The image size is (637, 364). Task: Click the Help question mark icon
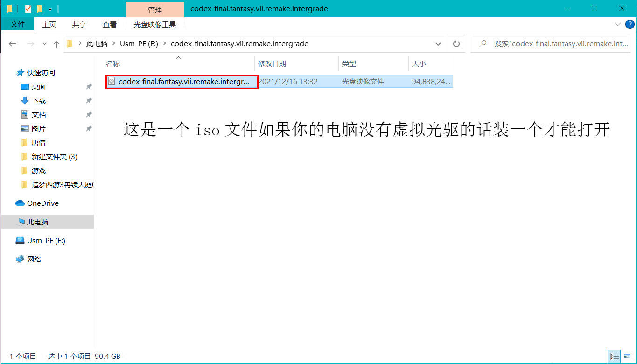point(630,24)
